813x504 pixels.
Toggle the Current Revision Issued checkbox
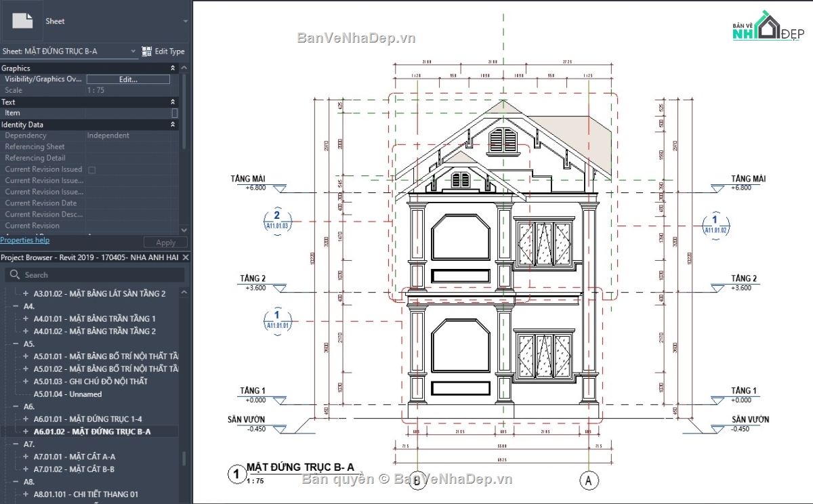pyautogui.click(x=92, y=169)
